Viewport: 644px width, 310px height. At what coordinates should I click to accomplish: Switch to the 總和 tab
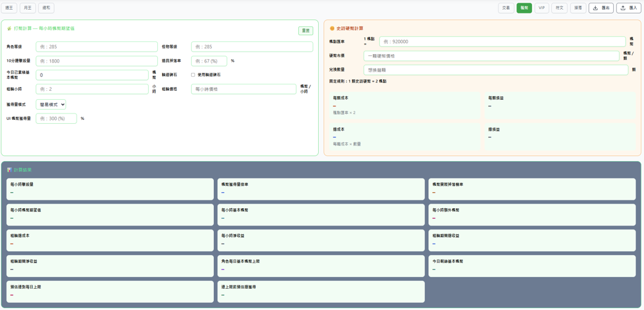46,8
